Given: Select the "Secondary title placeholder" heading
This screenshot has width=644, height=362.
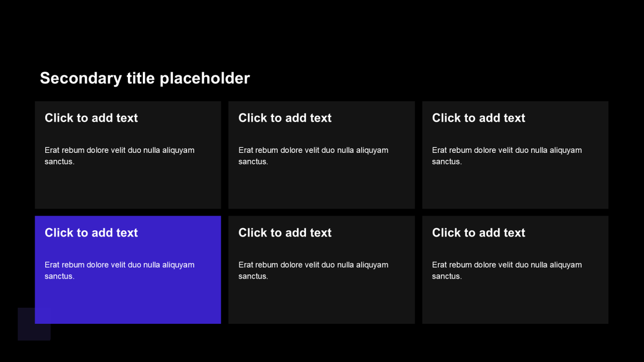Looking at the screenshot, I should click(145, 78).
